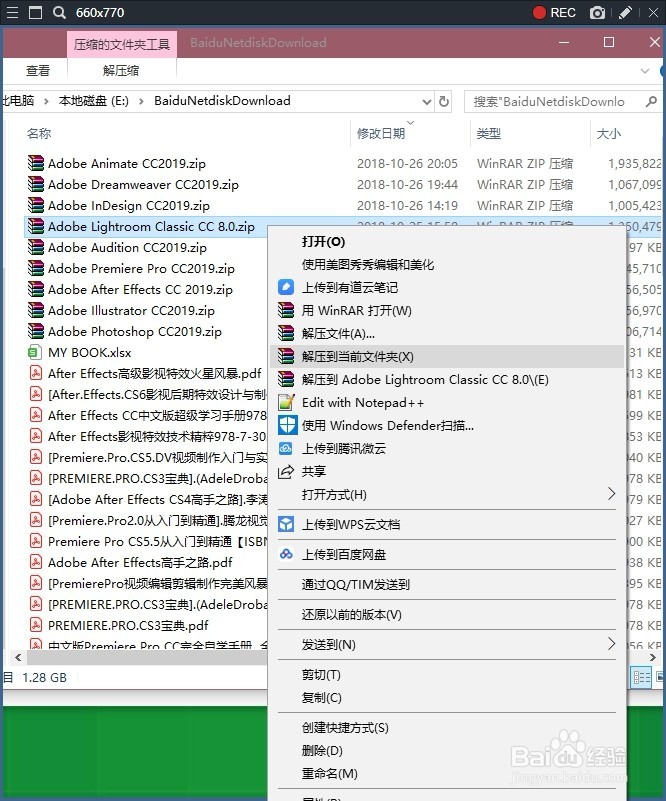Choose 还原以前的版本(V) in context menu

point(351,615)
